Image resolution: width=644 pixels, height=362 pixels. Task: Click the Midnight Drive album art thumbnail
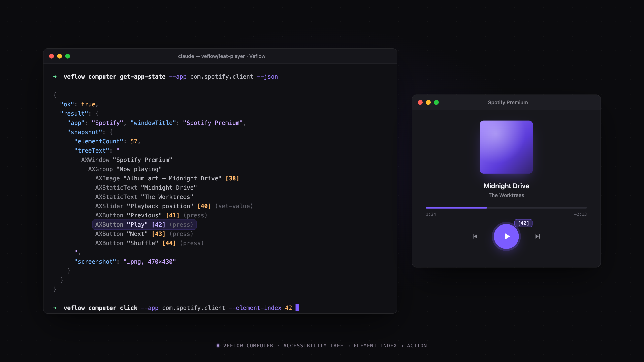pos(506,147)
